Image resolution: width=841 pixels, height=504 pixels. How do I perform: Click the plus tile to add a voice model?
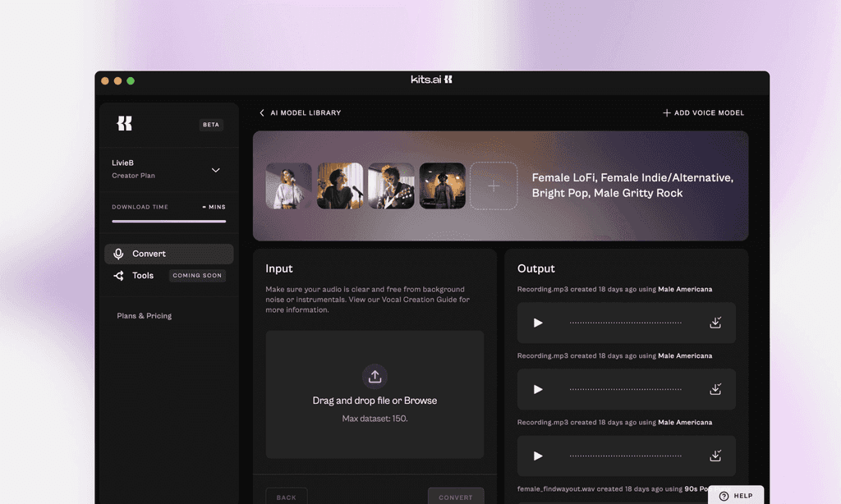[x=494, y=186]
